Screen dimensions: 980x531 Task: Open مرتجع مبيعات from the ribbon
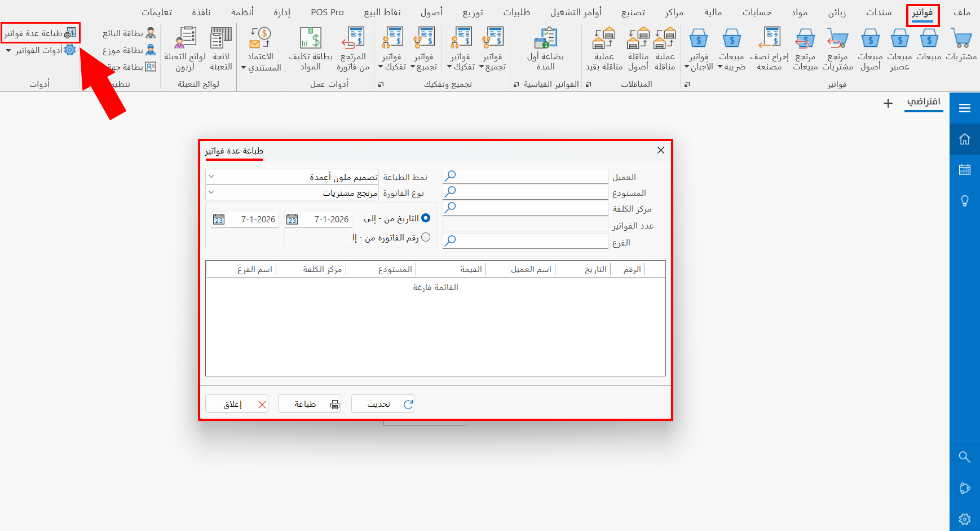805,48
